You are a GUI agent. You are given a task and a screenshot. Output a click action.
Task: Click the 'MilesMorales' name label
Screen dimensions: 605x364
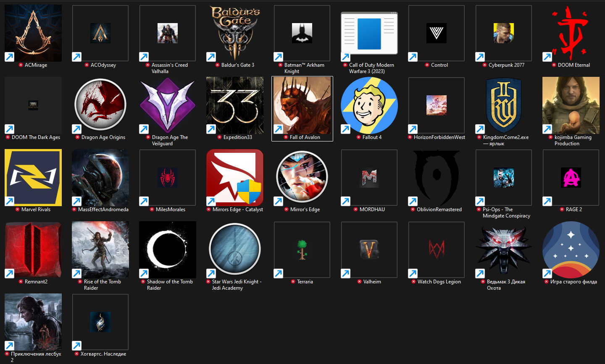[x=170, y=209]
